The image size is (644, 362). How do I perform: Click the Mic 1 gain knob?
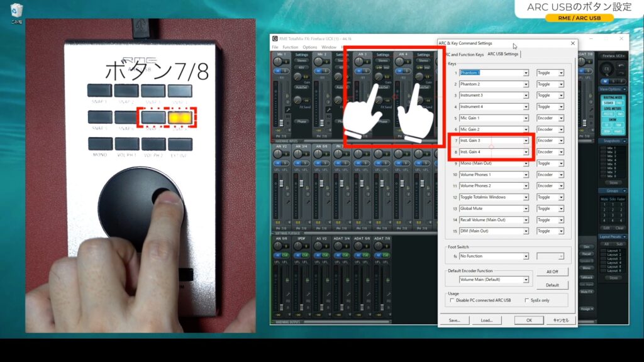coord(297,76)
